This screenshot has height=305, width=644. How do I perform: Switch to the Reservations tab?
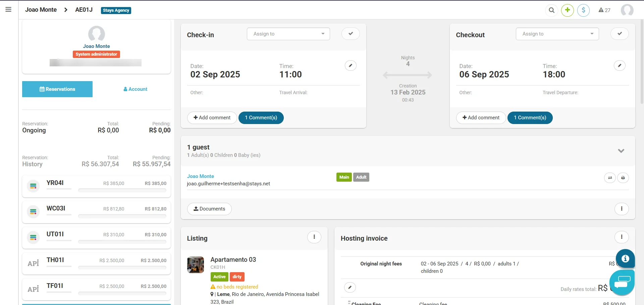tap(57, 89)
